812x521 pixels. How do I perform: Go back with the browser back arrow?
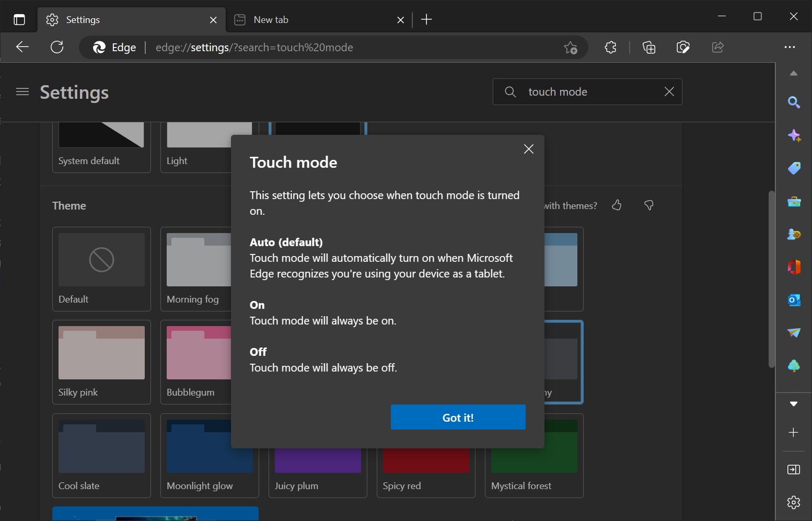tap(22, 47)
